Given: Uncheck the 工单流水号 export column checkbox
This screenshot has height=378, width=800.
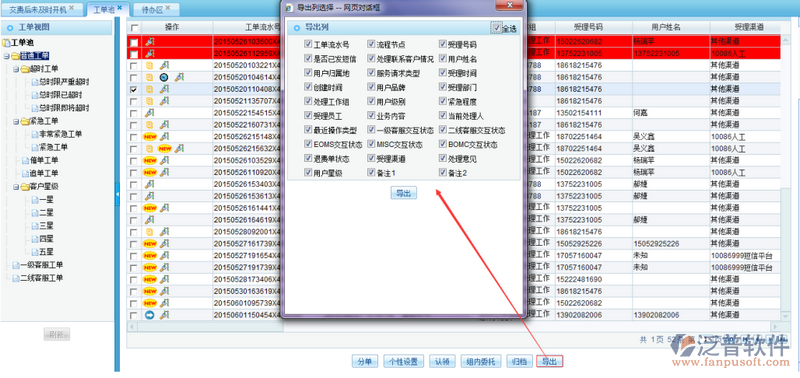Looking at the screenshot, I should (x=308, y=44).
